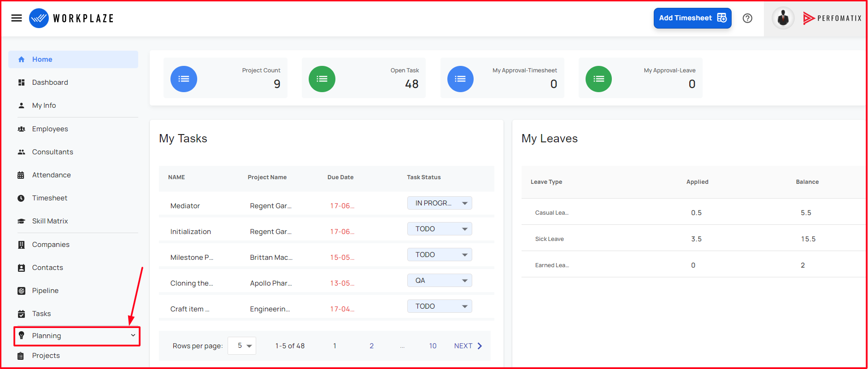Open status dropdown for Milestone P... task
The image size is (868, 369).
(440, 255)
